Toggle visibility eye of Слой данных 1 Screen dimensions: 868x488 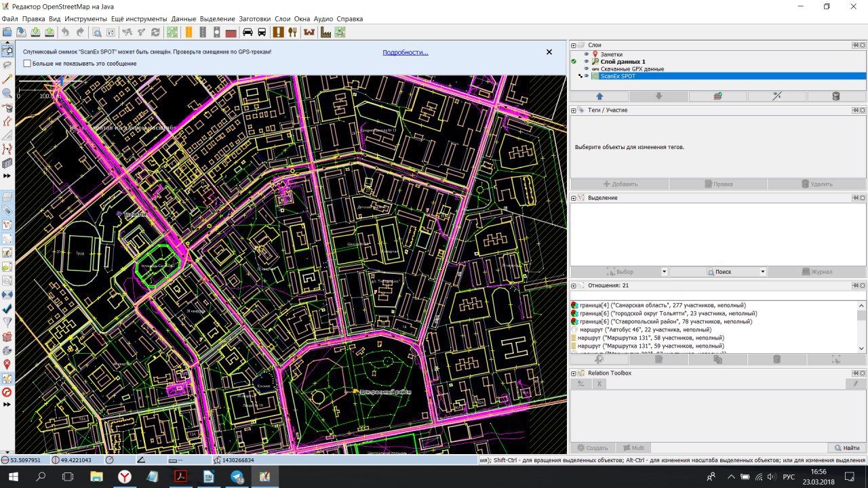pos(587,62)
